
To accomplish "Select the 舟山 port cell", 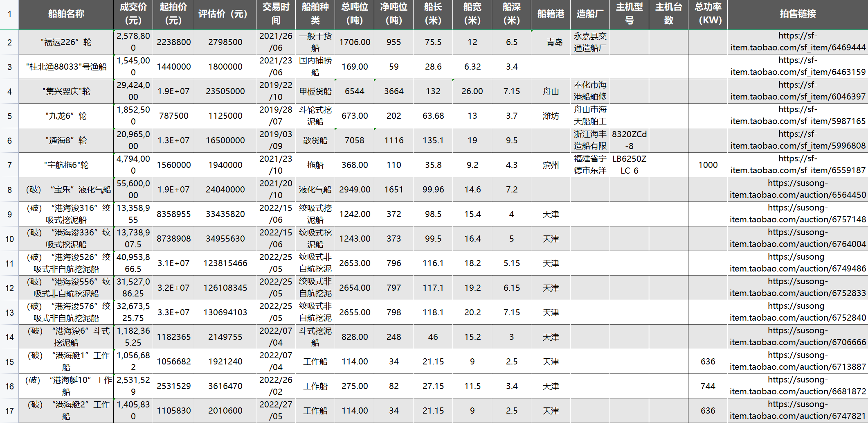I will [x=551, y=91].
